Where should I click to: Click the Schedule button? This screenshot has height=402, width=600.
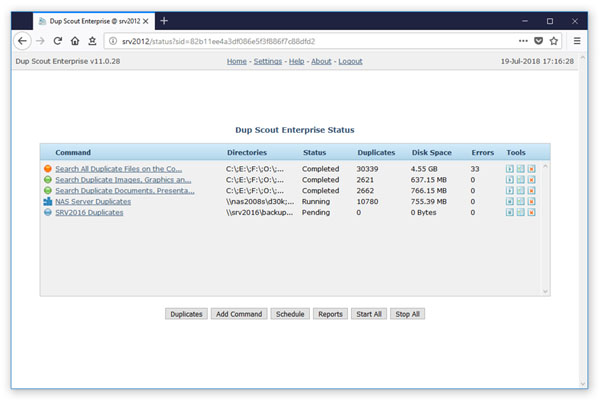pos(290,314)
